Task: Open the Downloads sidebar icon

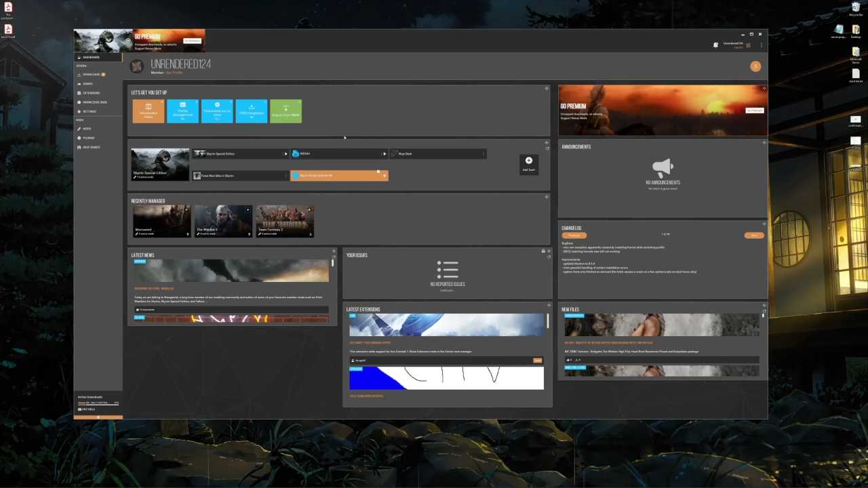Action: pyautogui.click(x=79, y=75)
